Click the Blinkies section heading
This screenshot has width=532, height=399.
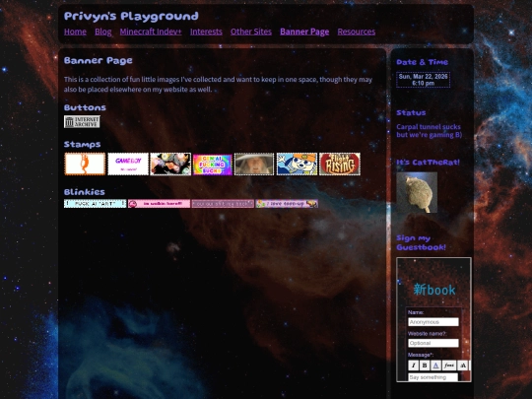pos(84,192)
